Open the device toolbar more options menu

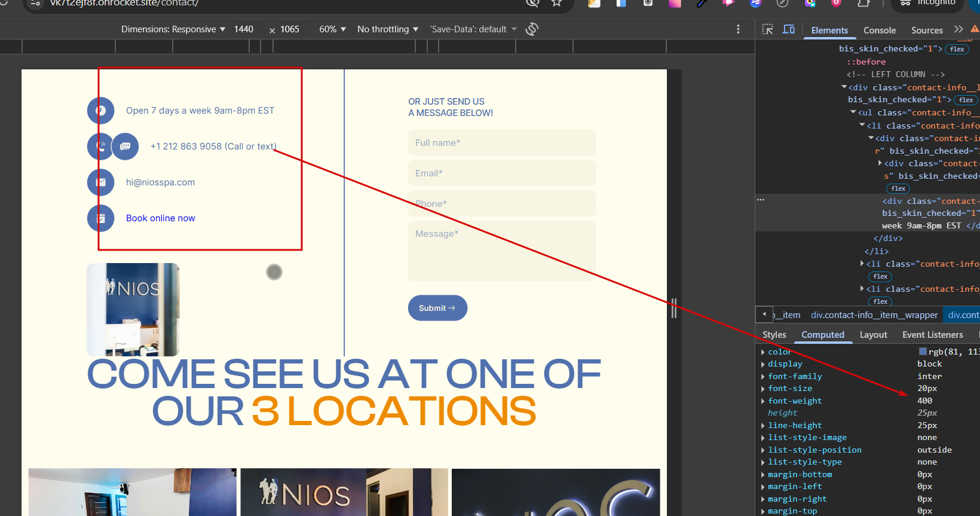(738, 29)
